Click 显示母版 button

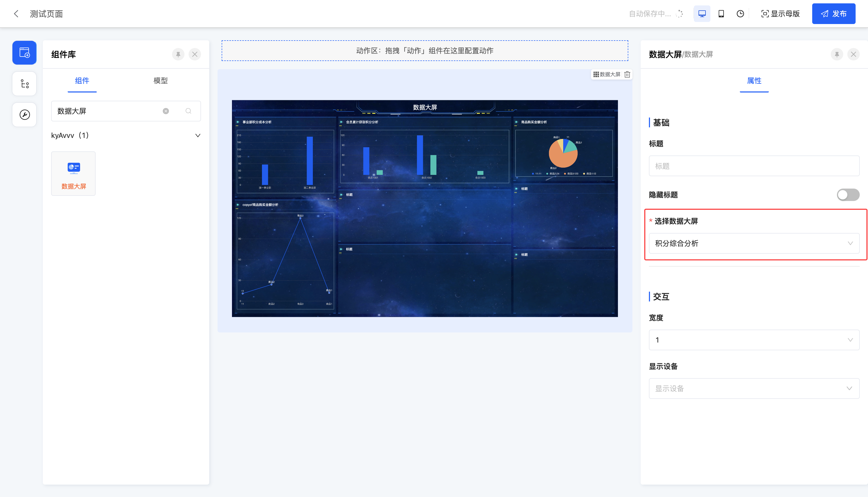point(781,14)
